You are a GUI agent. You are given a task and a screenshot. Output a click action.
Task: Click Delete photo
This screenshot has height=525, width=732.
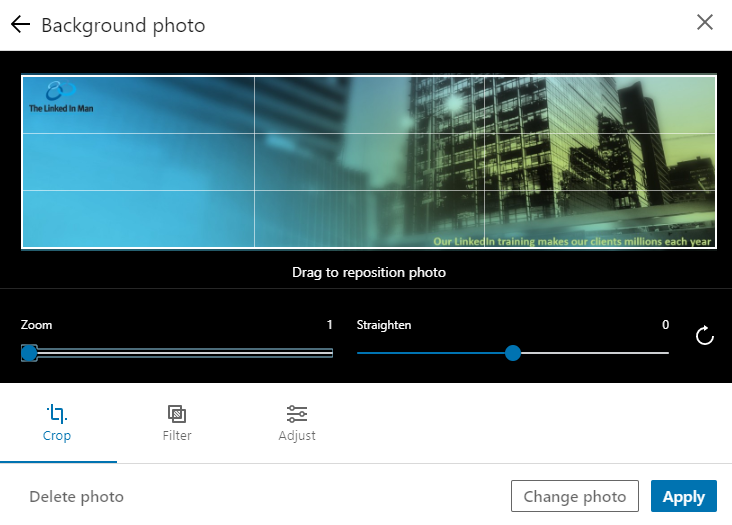77,496
